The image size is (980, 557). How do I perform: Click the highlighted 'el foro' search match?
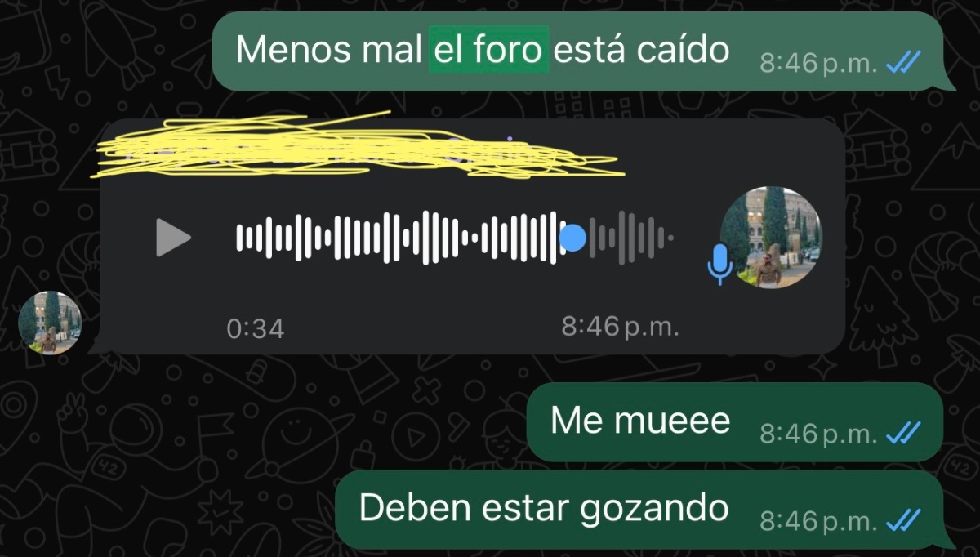[x=488, y=51]
